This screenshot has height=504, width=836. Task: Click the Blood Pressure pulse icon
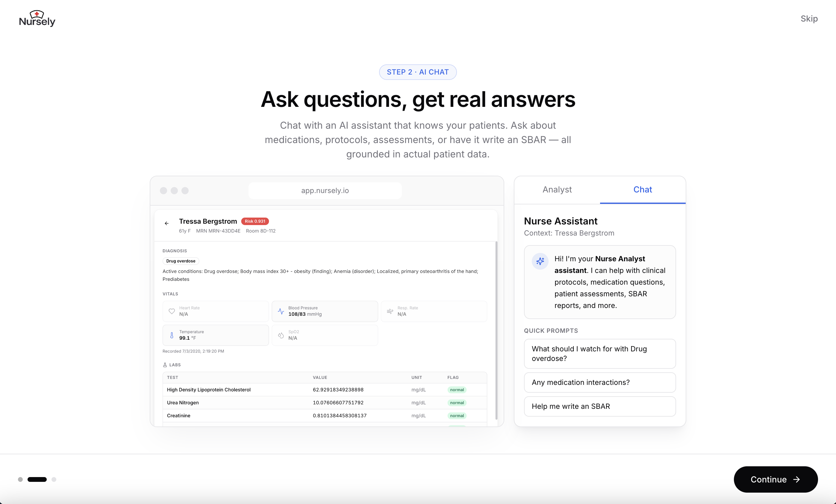[x=281, y=311]
